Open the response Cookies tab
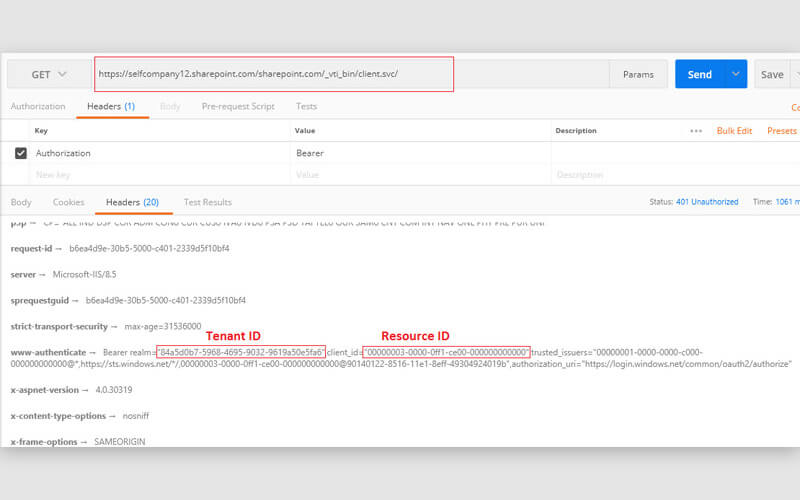 (x=69, y=202)
